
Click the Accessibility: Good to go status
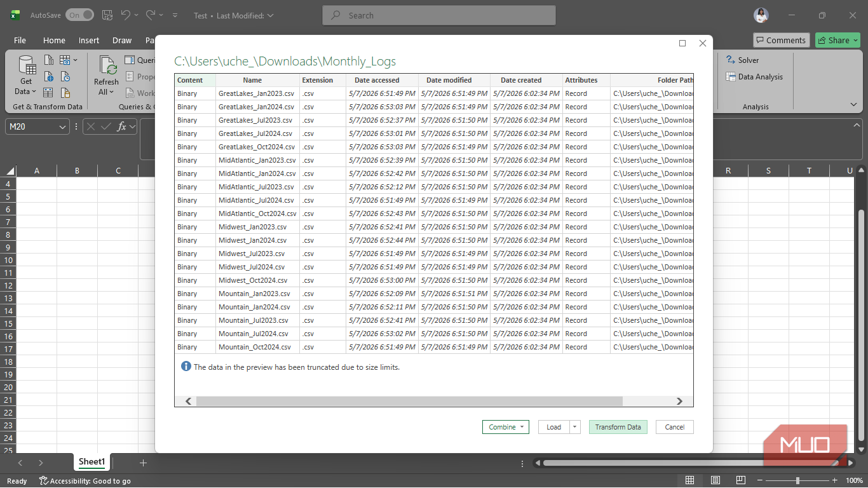[85, 481]
